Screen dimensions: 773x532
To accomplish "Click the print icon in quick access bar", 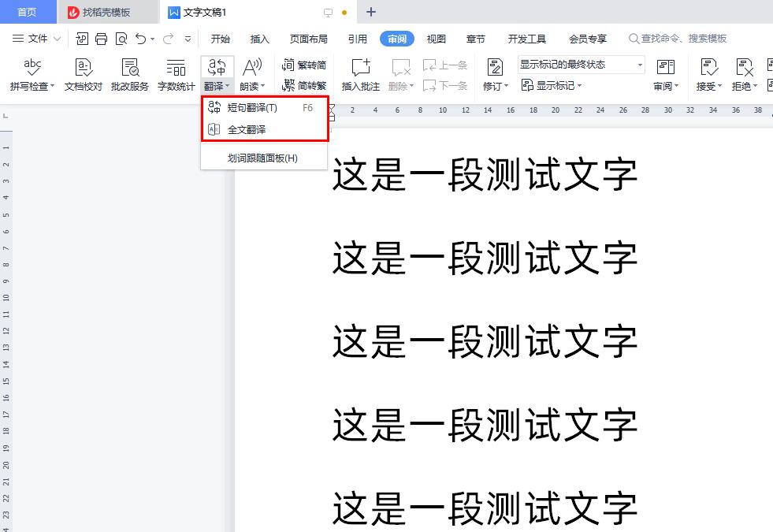I will (x=101, y=38).
